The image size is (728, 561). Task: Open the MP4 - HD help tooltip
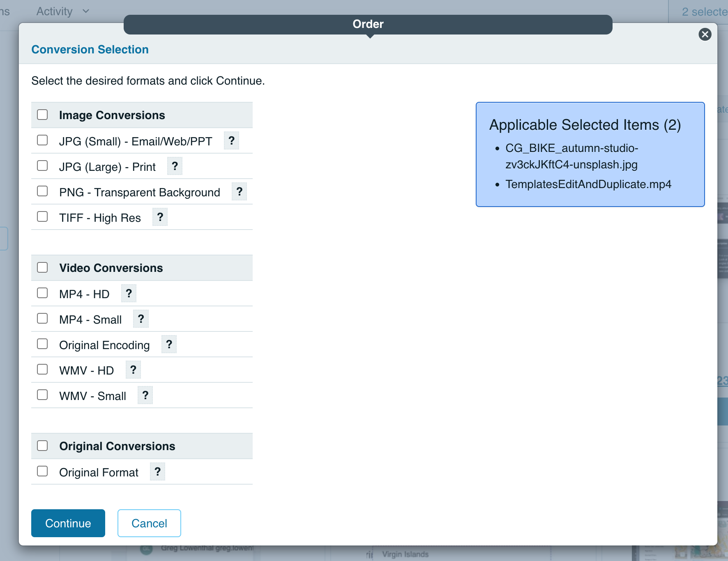pos(129,294)
